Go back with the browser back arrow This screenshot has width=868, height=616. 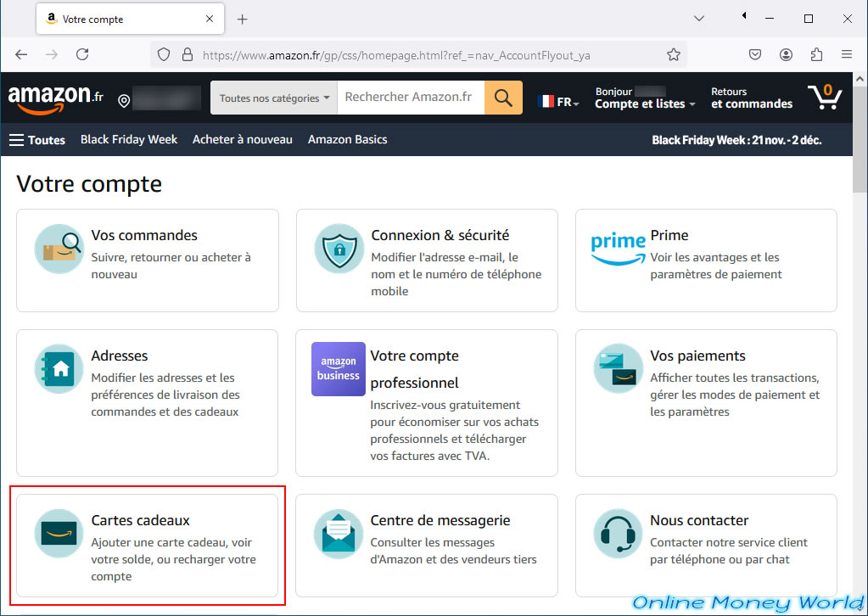21,54
